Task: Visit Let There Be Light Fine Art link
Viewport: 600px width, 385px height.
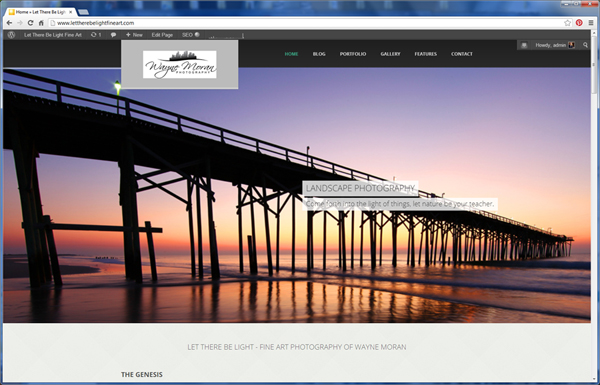Action: pos(53,35)
